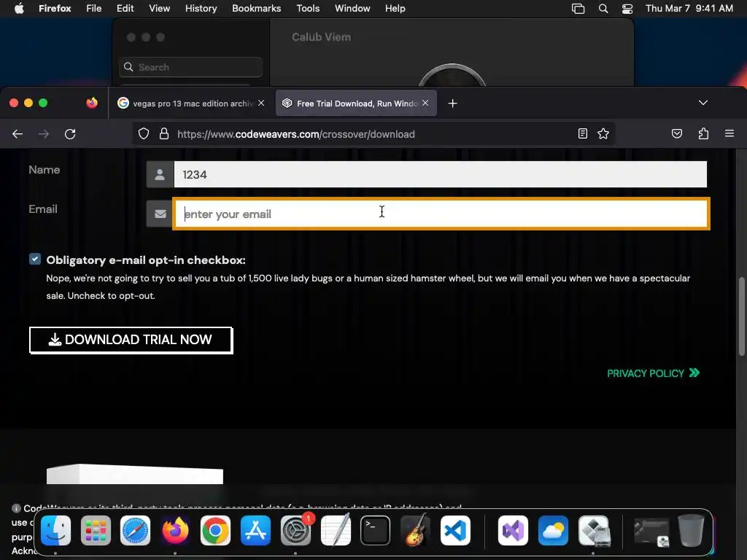This screenshot has height=560, width=747.
Task: Open the cloud app in Dock
Action: [x=553, y=530]
